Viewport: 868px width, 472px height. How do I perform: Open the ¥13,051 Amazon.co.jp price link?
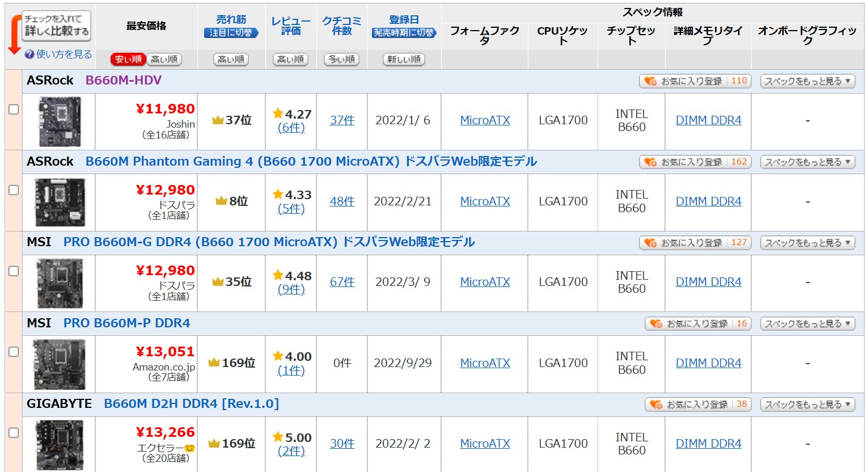[x=166, y=352]
